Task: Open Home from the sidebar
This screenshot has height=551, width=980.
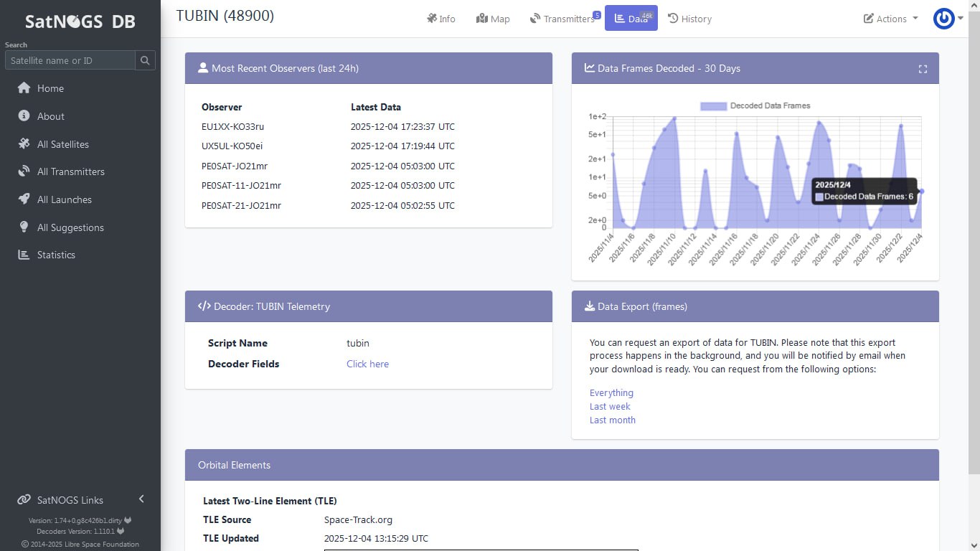Action: tap(50, 88)
